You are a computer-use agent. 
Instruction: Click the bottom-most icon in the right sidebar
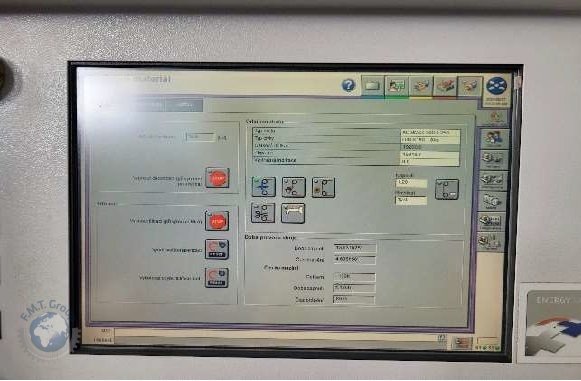pyautogui.click(x=491, y=242)
